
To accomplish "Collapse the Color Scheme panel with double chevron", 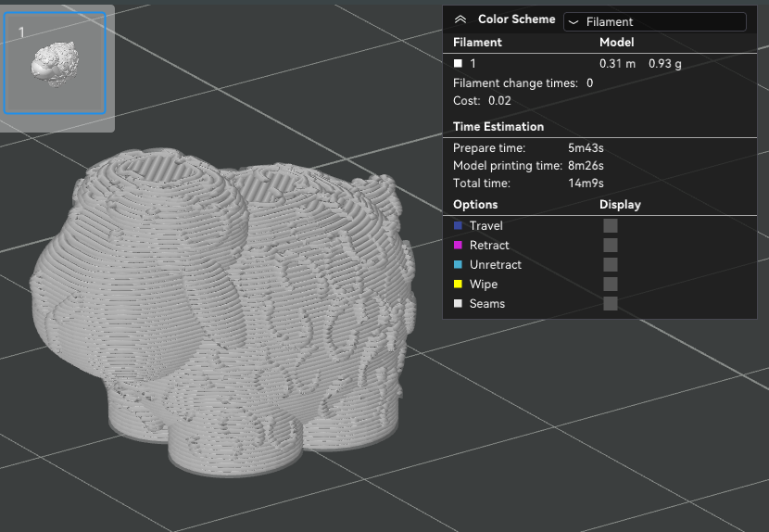I will tap(460, 19).
